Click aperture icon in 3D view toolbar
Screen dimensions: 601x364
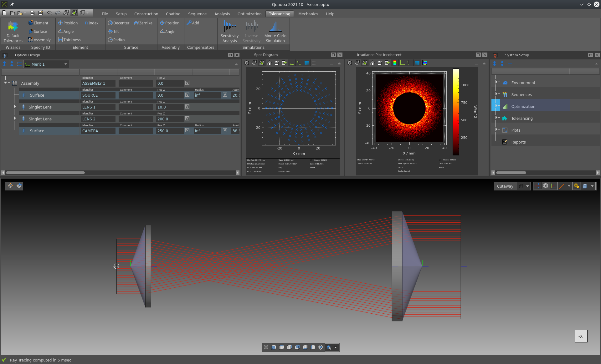point(546,186)
